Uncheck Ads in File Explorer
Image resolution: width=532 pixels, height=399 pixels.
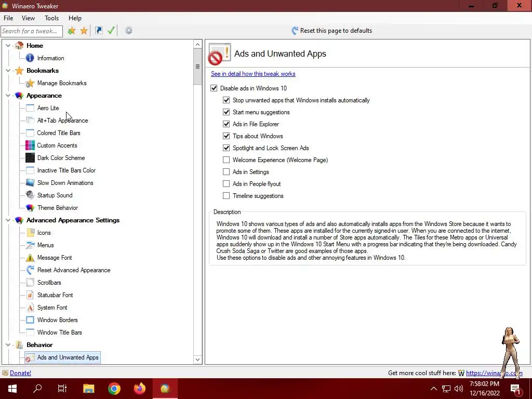(x=227, y=124)
